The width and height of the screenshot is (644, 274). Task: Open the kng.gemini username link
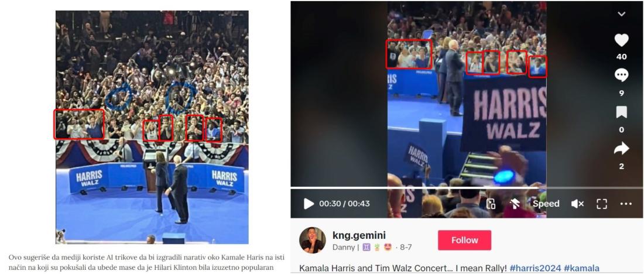pos(359,235)
